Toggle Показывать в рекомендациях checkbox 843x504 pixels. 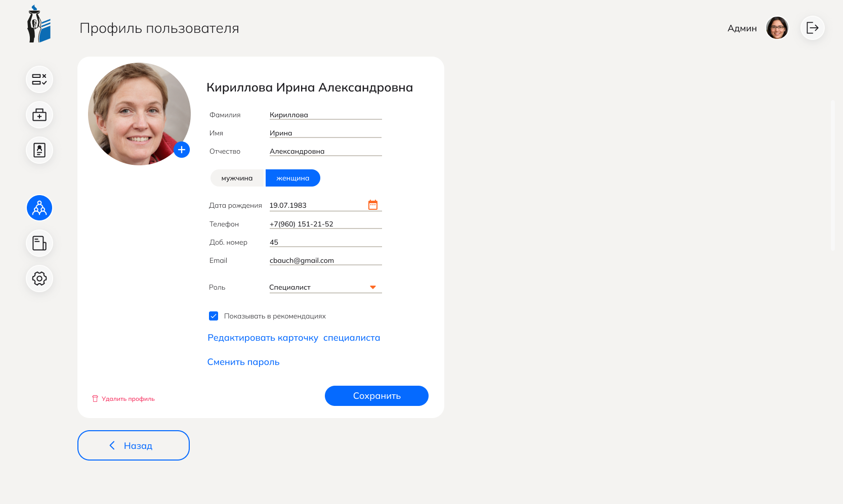(x=214, y=316)
